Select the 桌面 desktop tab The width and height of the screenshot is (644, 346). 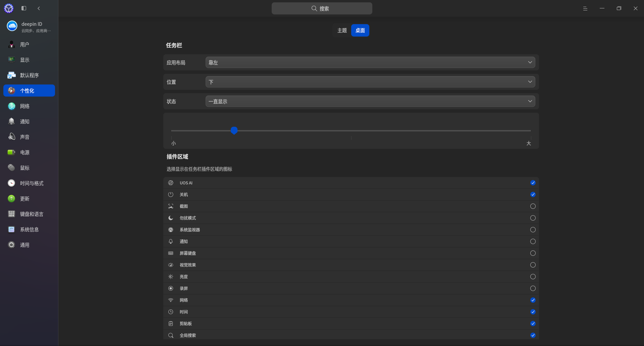pos(360,31)
